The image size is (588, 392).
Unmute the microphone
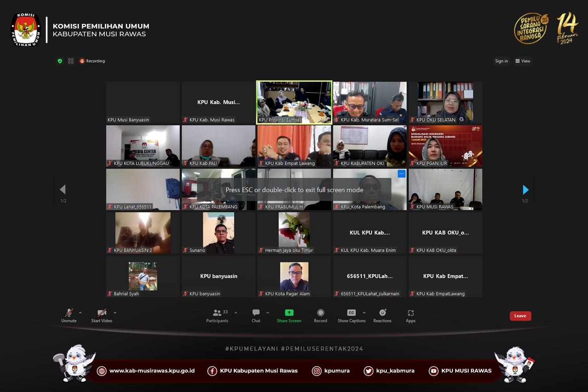[69, 313]
